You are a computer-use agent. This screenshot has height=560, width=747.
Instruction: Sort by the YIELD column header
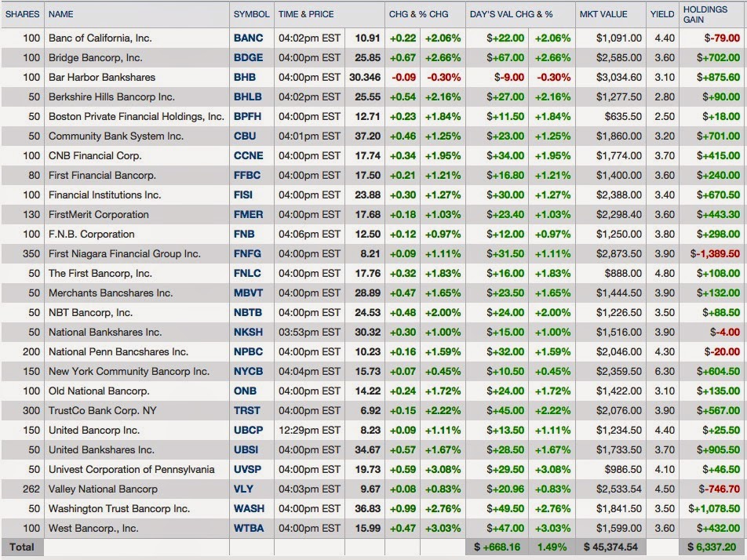662,14
